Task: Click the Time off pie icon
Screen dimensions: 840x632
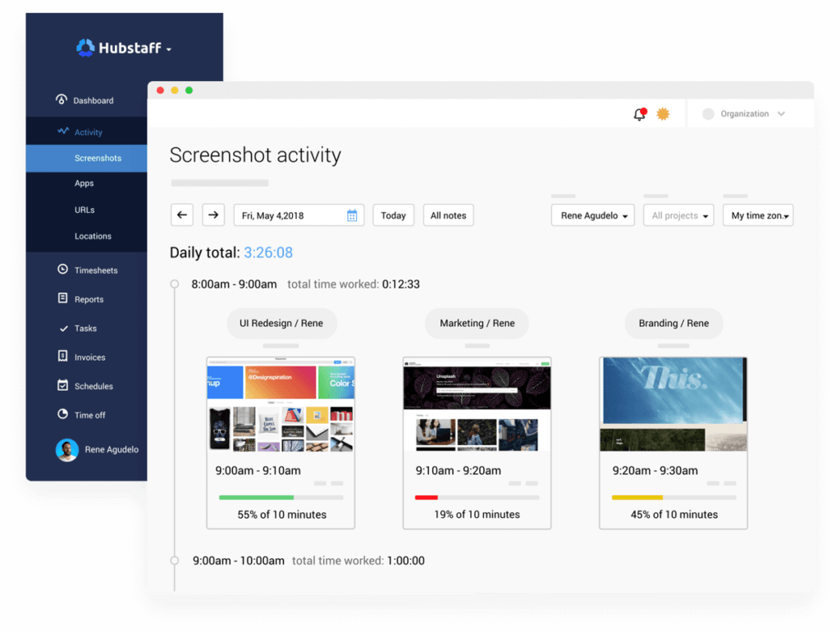Action: coord(62,414)
